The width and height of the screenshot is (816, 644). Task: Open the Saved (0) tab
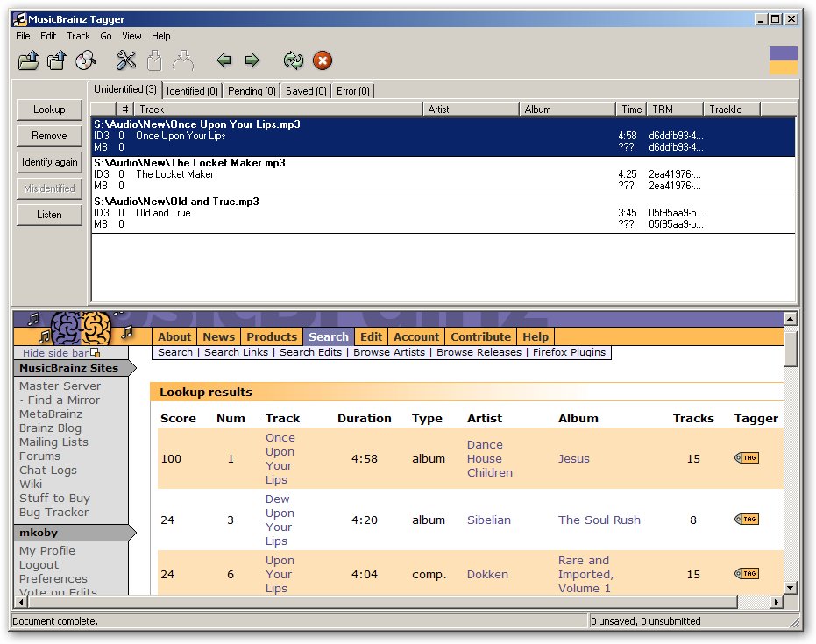(306, 91)
